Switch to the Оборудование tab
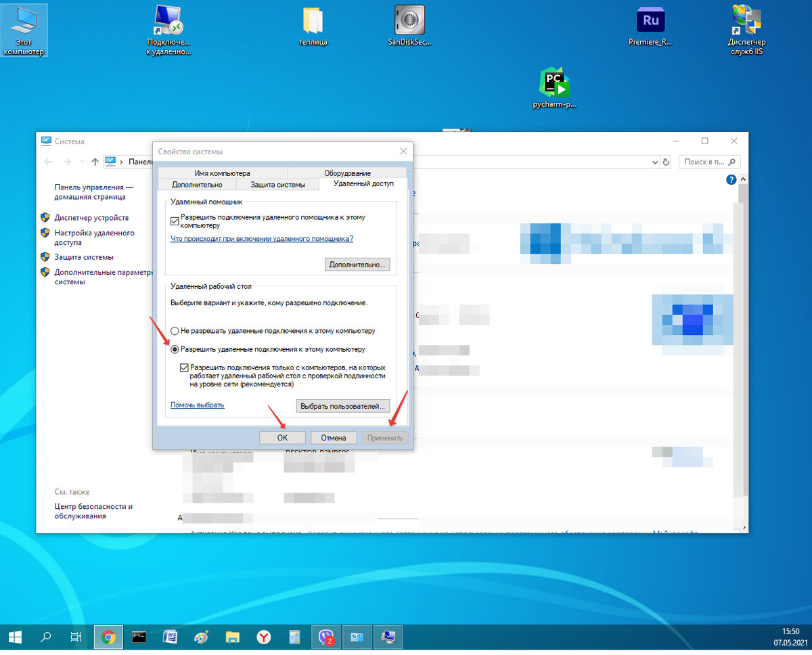This screenshot has width=812, height=655. pos(347,173)
